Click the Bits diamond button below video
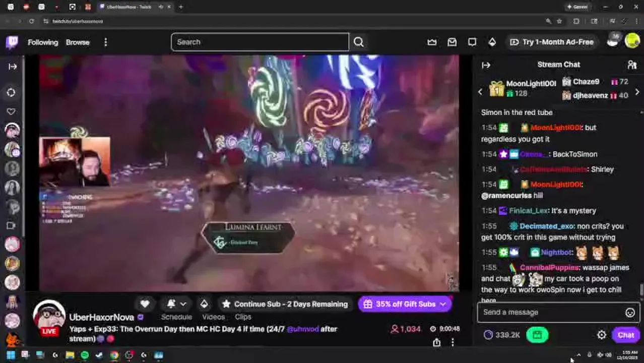Screen dimensions: 644x363 (204, 304)
